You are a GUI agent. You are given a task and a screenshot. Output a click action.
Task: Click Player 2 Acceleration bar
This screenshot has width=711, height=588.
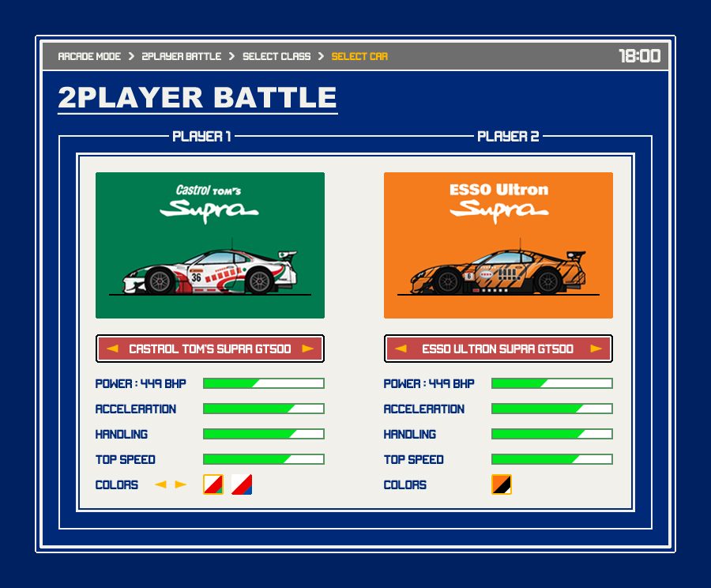pyautogui.click(x=552, y=409)
